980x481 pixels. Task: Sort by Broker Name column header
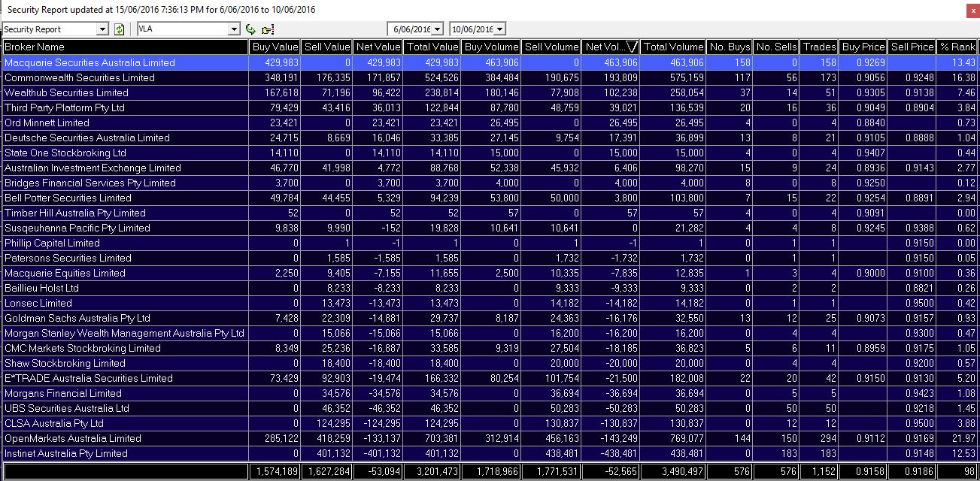coord(125,47)
